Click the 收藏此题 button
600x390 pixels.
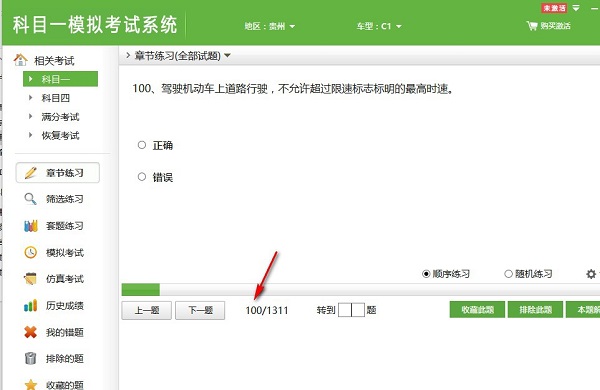[x=477, y=310]
